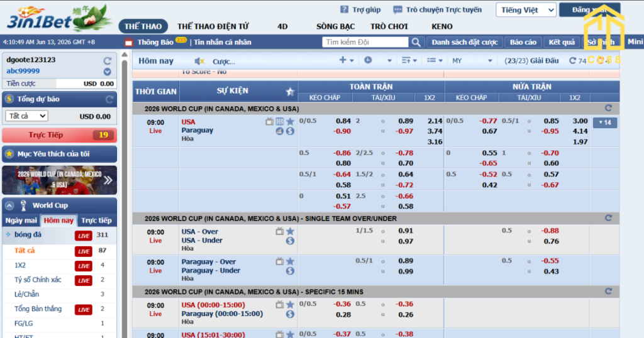Switch to Ngày mai tab

click(x=21, y=221)
